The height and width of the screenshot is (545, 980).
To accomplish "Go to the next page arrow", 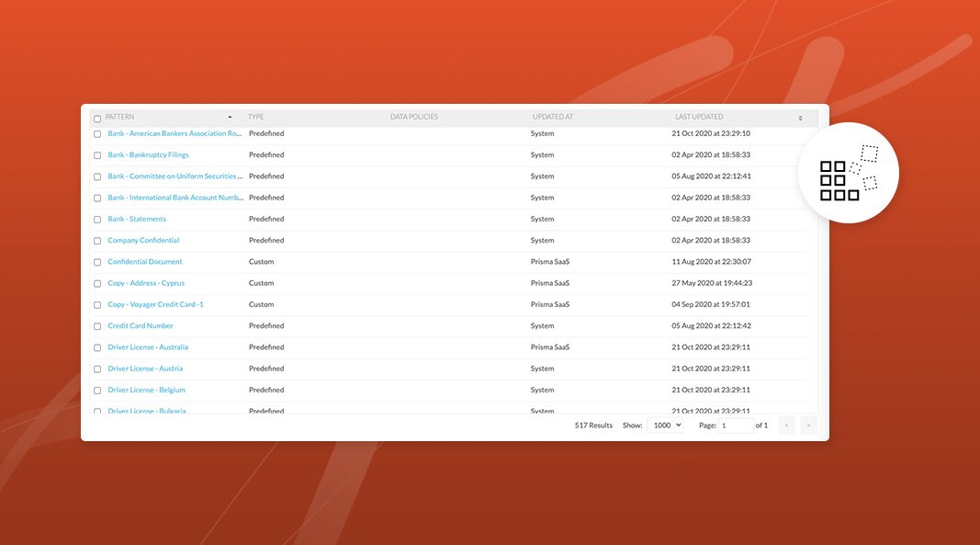I will point(808,426).
